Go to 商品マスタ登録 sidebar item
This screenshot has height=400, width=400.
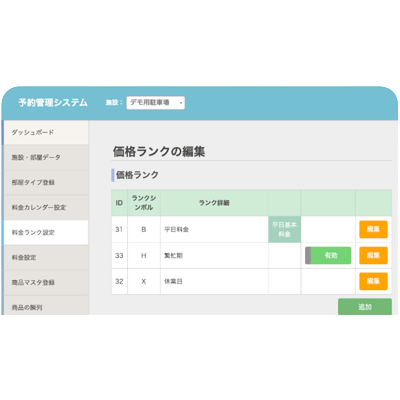[x=45, y=283]
